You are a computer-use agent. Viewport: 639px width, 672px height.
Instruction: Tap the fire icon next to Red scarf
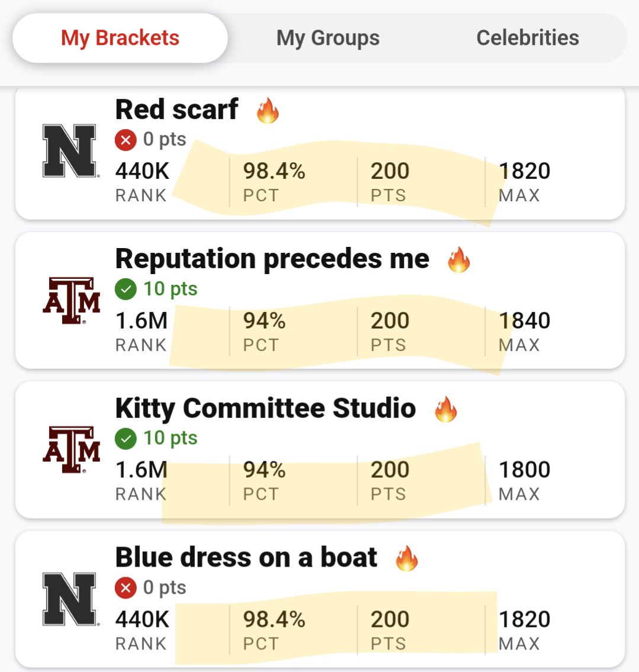[268, 111]
